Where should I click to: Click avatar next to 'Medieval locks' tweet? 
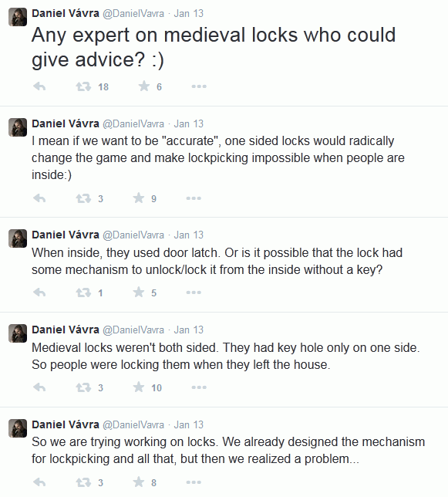[18, 333]
